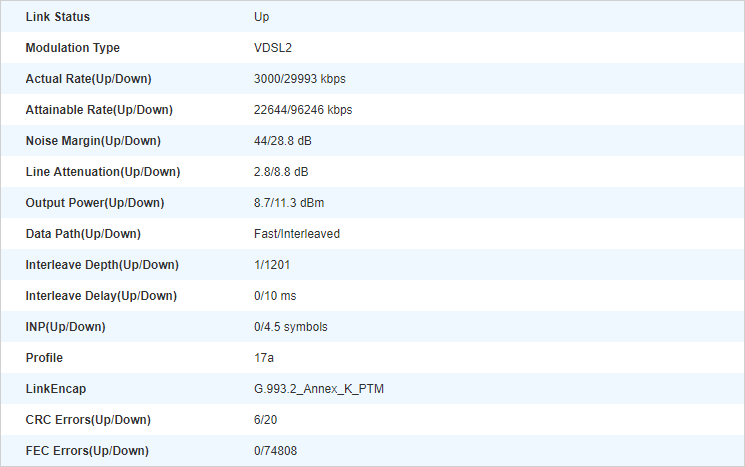Click the Actual Rate(Up/Down) label
Screen dimensions: 745x467
tap(88, 79)
